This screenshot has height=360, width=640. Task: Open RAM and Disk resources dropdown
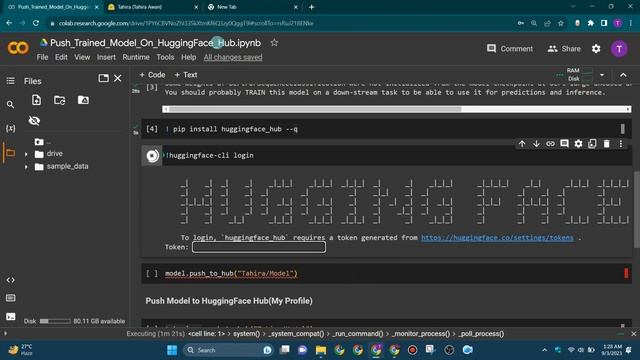click(602, 75)
